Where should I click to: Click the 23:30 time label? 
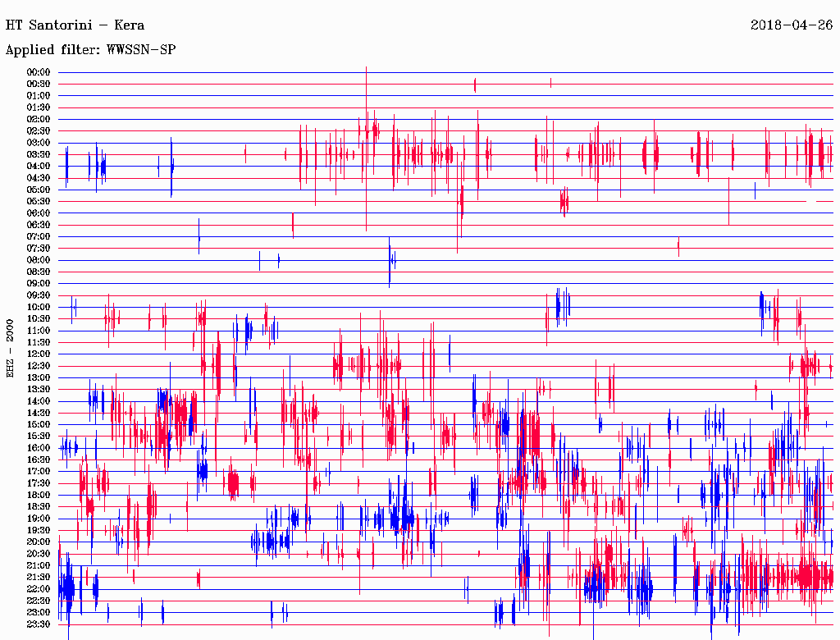pos(39,624)
